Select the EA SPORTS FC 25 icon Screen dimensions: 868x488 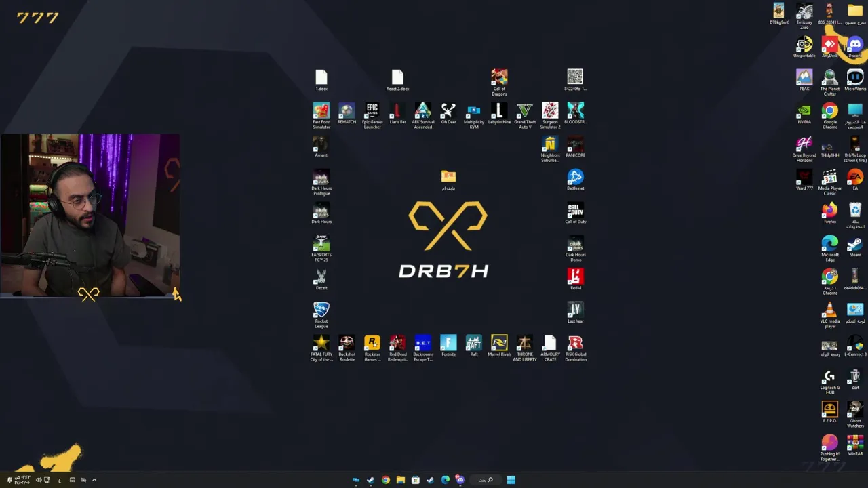coord(321,248)
